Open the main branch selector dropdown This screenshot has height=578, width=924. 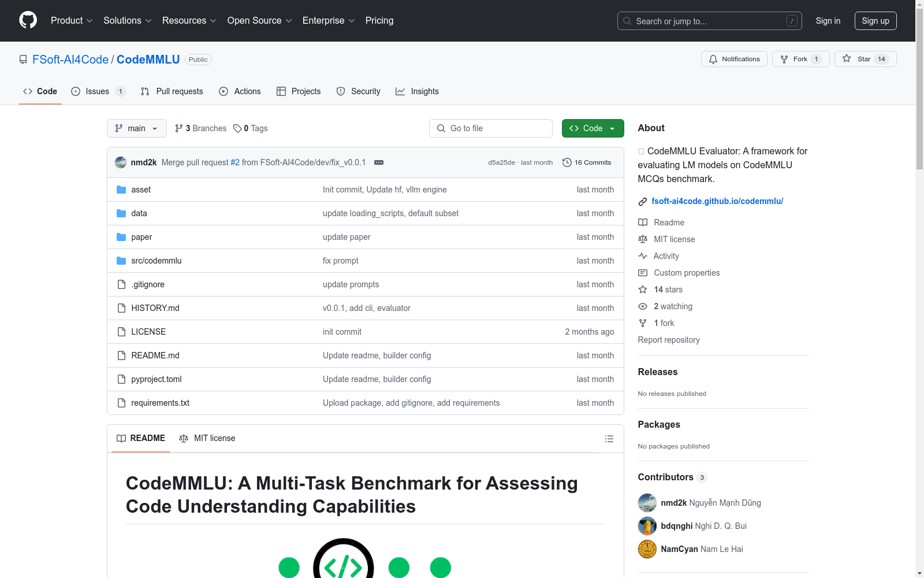(x=137, y=128)
